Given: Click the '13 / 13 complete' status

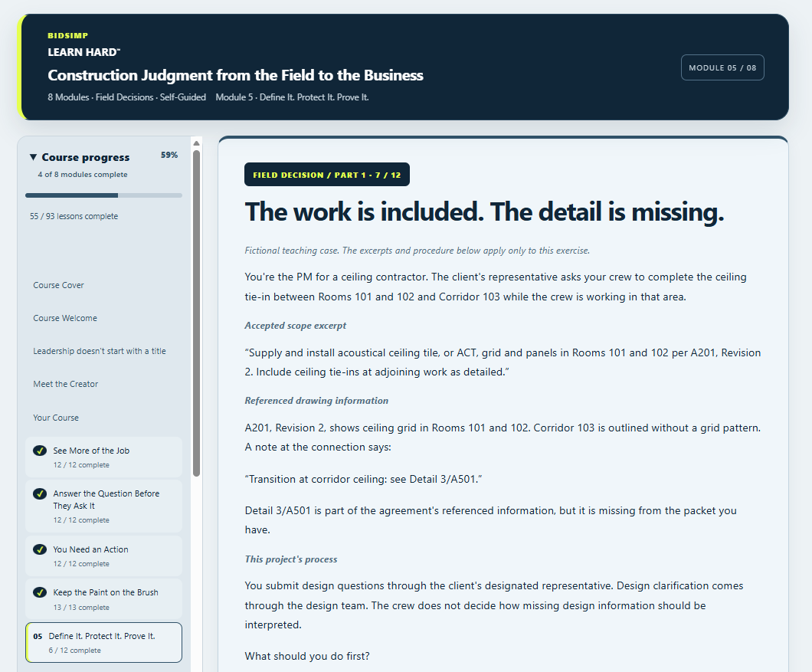Looking at the screenshot, I should (81, 607).
